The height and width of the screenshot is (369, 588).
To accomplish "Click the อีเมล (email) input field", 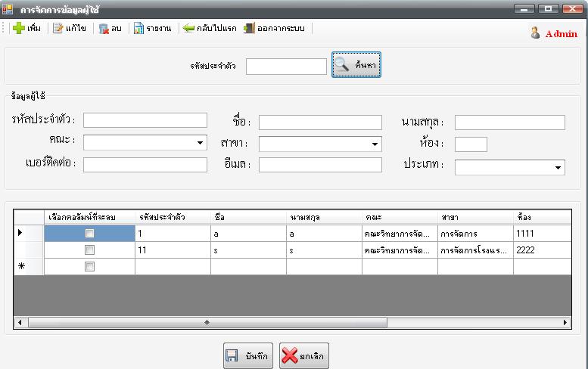I will [x=320, y=165].
